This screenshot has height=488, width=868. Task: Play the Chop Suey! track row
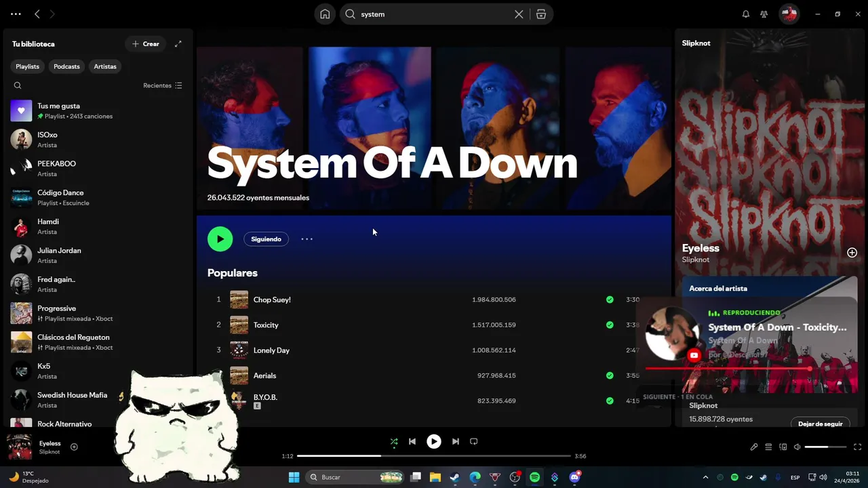(x=434, y=300)
